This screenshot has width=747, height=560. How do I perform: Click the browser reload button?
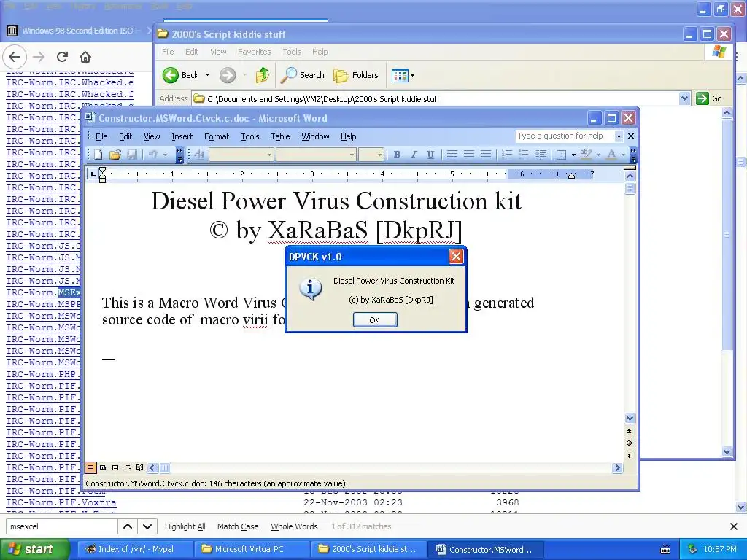(62, 57)
